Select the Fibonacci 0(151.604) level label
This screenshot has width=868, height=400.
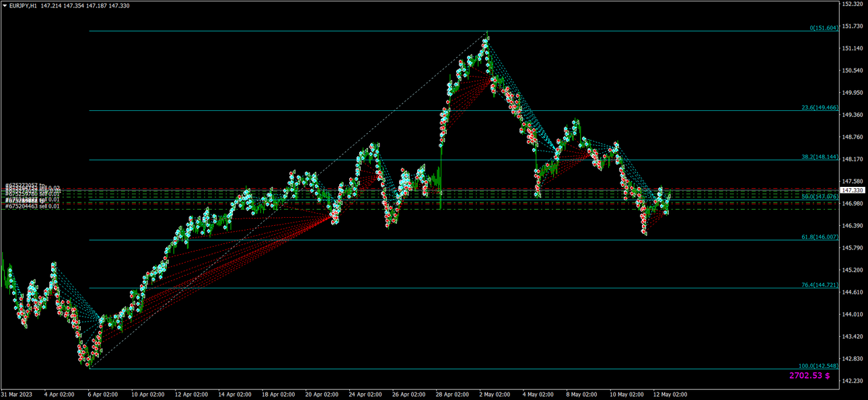[x=824, y=28]
